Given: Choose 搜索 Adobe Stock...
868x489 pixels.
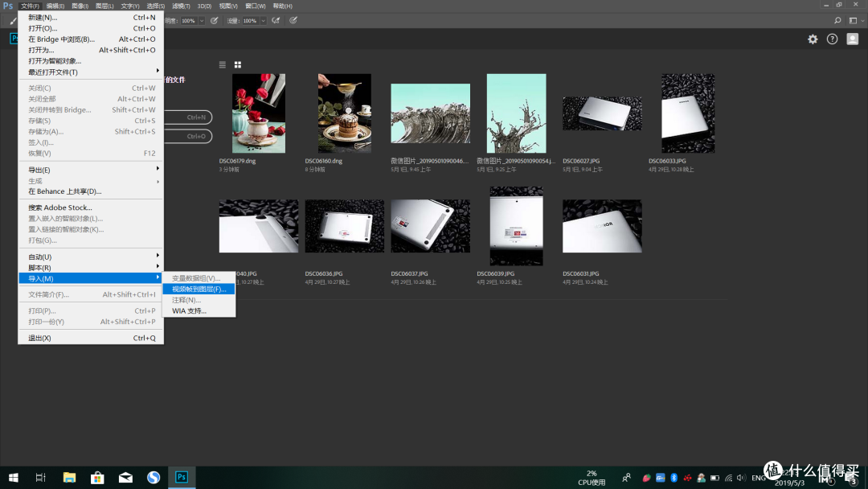Looking at the screenshot, I should [x=92, y=208].
